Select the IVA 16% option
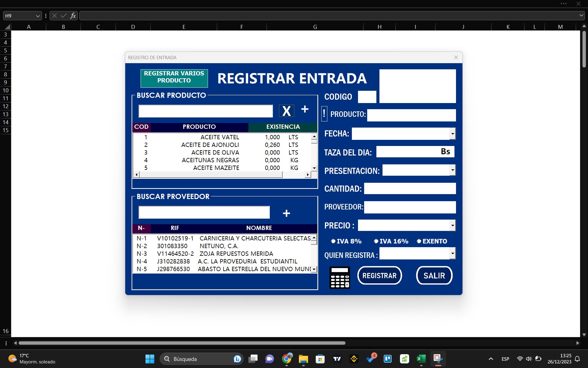The width and height of the screenshot is (588, 368). coord(375,241)
